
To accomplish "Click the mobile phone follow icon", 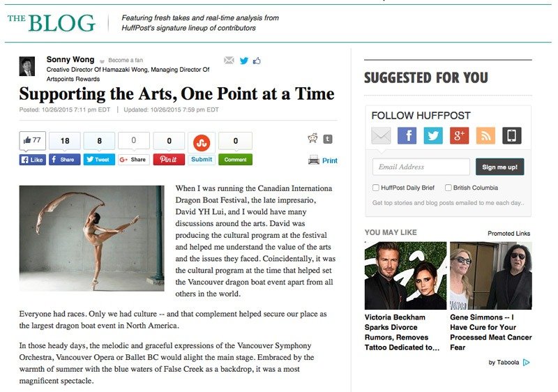I will (511, 136).
